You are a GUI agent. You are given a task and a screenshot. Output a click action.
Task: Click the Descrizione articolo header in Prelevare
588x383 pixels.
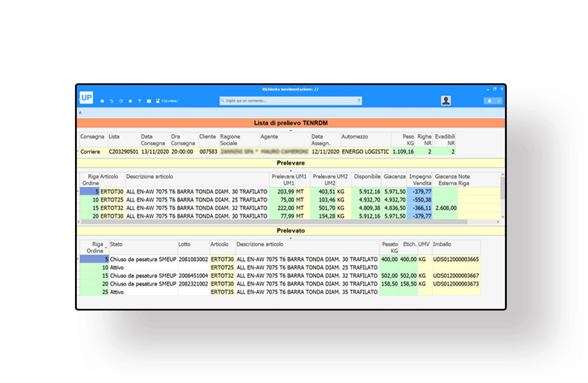150,177
